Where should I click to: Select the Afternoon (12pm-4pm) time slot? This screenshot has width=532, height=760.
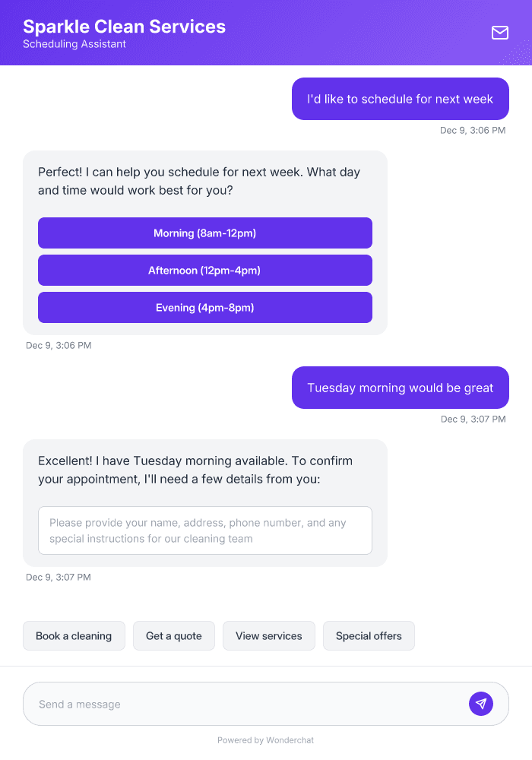(204, 270)
